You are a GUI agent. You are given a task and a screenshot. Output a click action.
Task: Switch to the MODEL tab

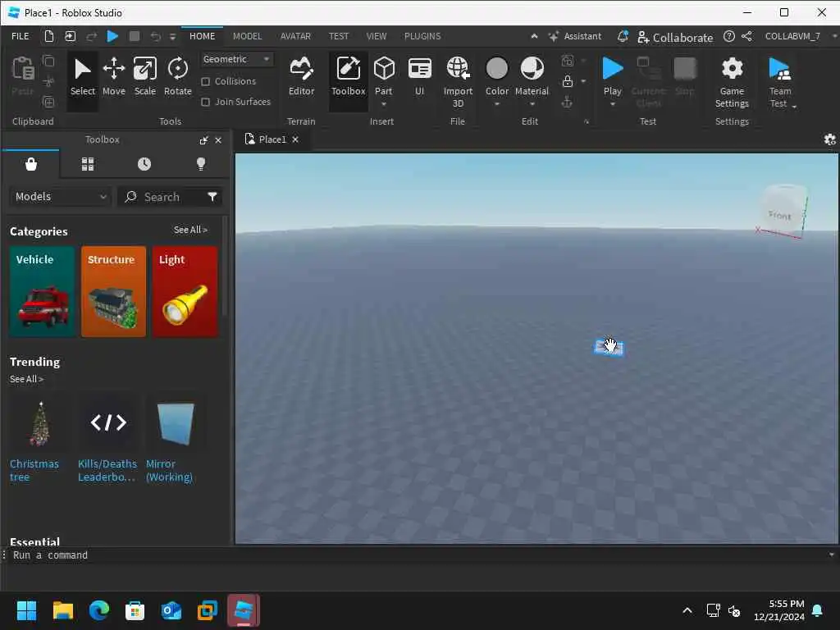pyautogui.click(x=247, y=36)
